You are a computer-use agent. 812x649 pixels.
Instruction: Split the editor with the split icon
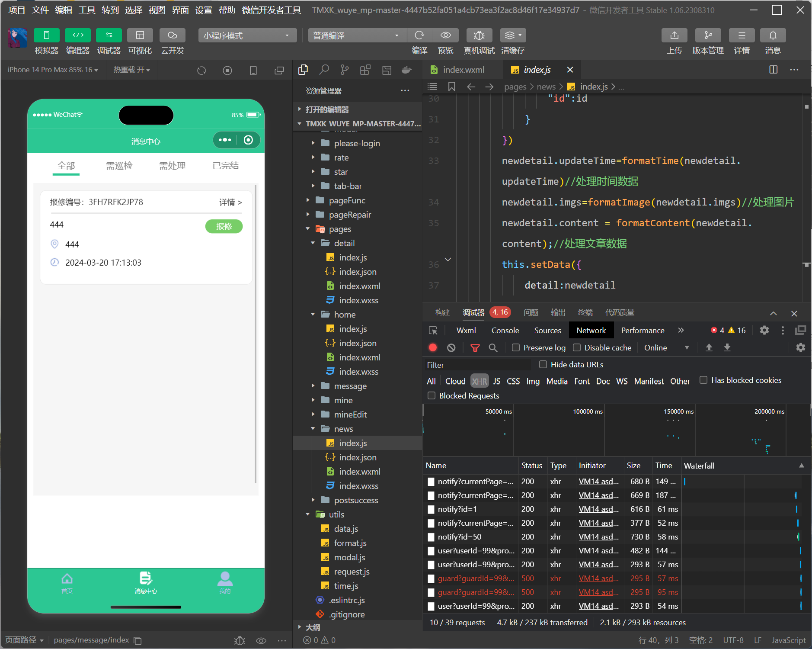pyautogui.click(x=774, y=70)
